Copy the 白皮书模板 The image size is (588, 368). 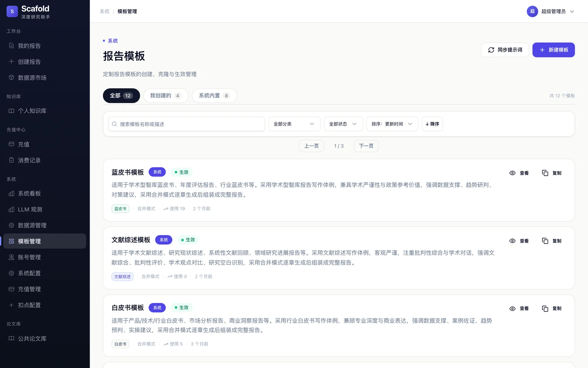pyautogui.click(x=552, y=309)
